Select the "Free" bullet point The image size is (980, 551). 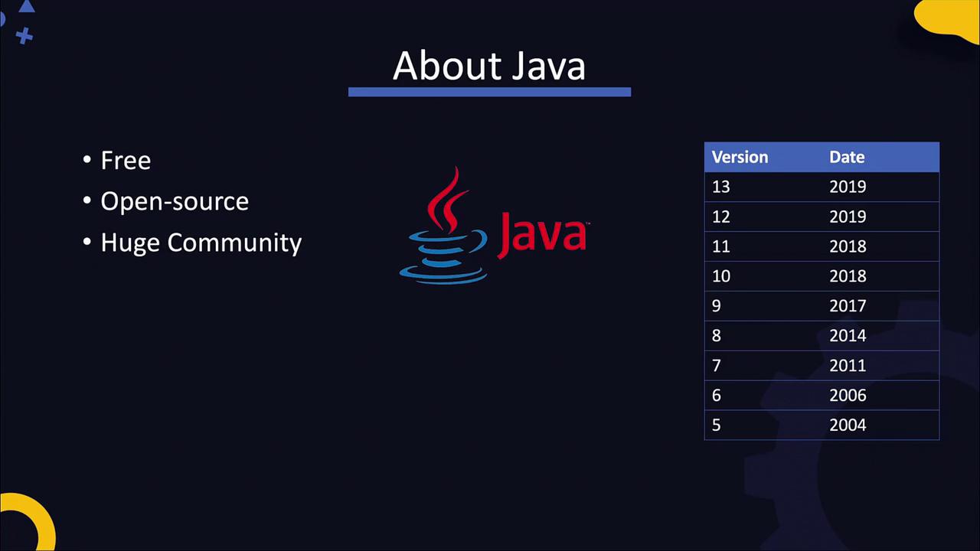pyautogui.click(x=126, y=161)
